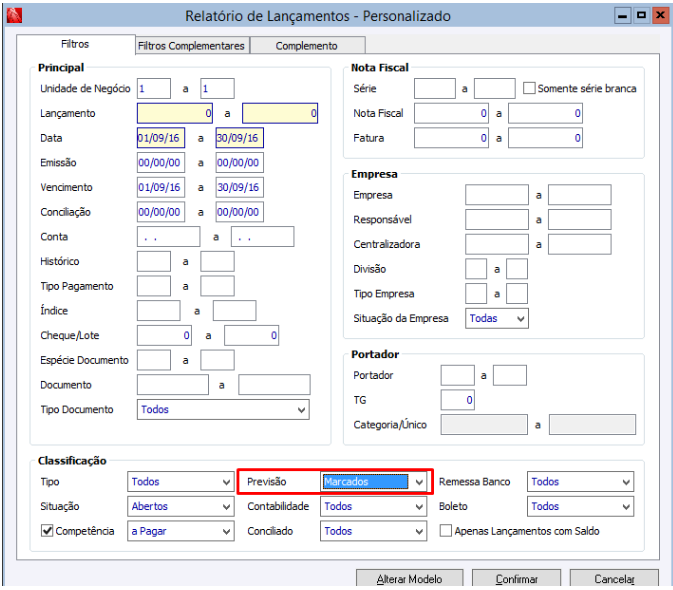Screen dimensions: 673x590
Task: Minimize the Relatório de Lançamentos window
Action: [x=622, y=16]
